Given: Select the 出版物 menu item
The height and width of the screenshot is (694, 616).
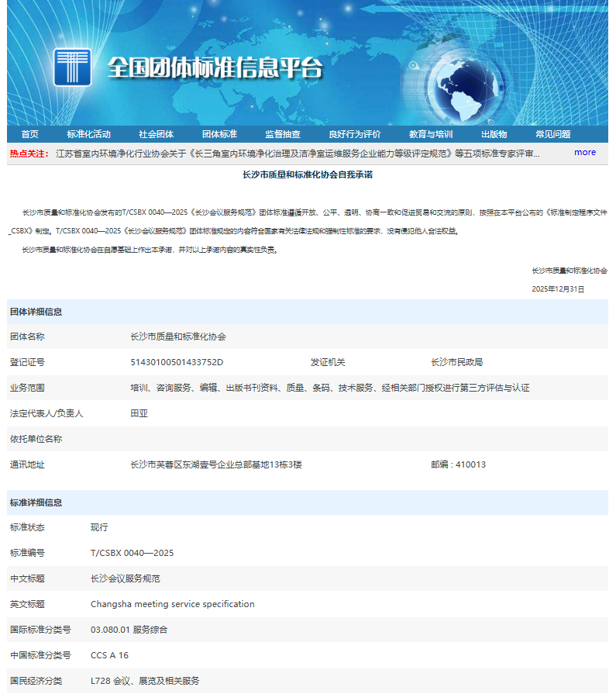Looking at the screenshot, I should coord(494,134).
